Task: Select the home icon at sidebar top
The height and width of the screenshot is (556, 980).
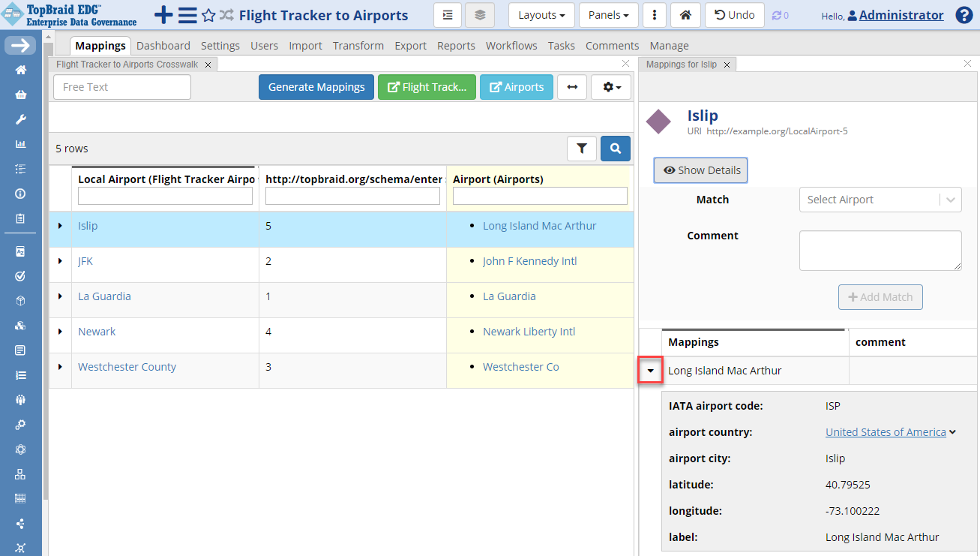Action: pyautogui.click(x=20, y=70)
